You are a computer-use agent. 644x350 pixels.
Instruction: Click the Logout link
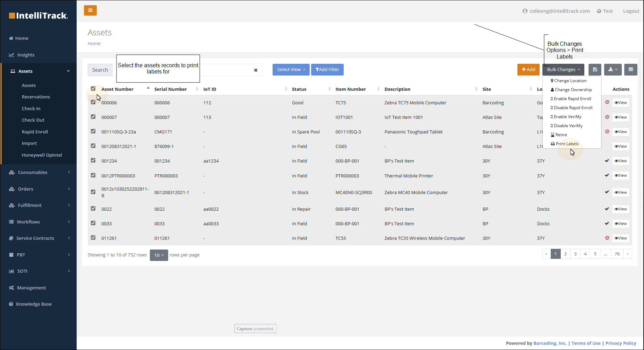(x=631, y=11)
